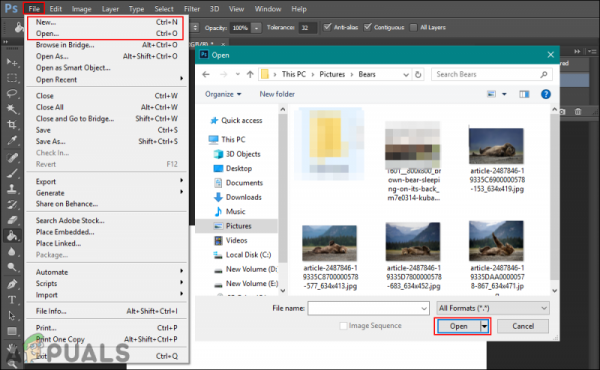Click the Open button in dialog
Image resolution: width=600 pixels, height=370 pixels.
click(x=458, y=326)
